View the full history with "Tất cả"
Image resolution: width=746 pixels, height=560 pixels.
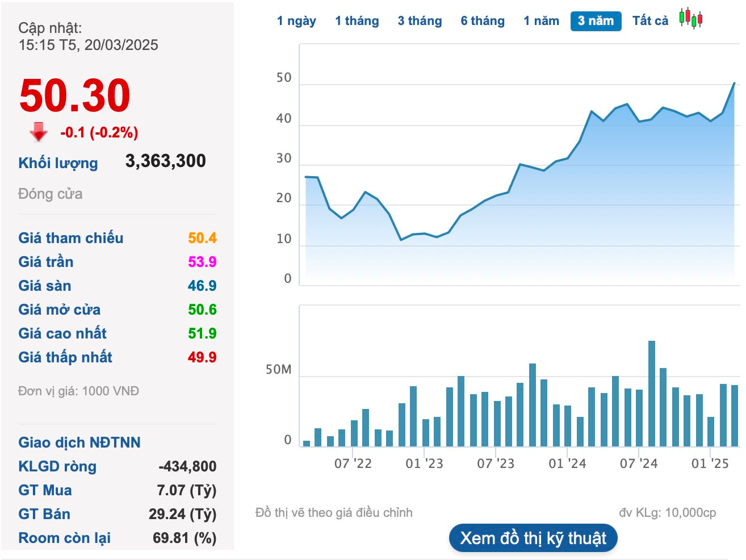pyautogui.click(x=650, y=21)
